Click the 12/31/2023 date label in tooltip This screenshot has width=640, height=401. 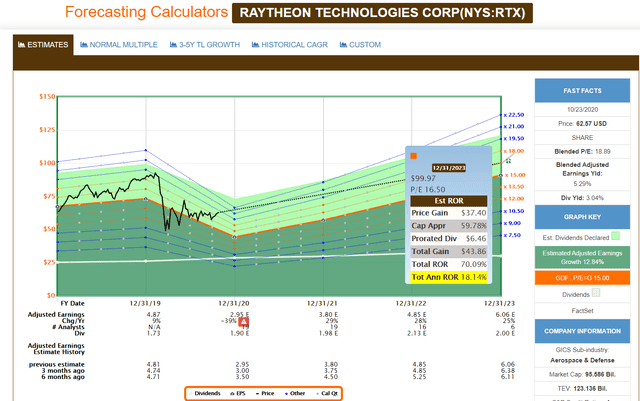[x=449, y=168]
